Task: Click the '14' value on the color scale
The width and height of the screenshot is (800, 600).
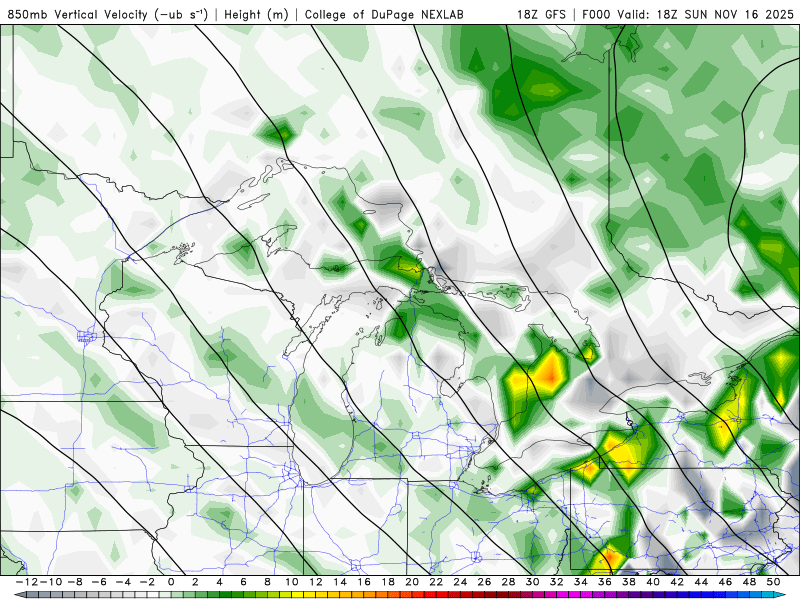Action: 340,582
